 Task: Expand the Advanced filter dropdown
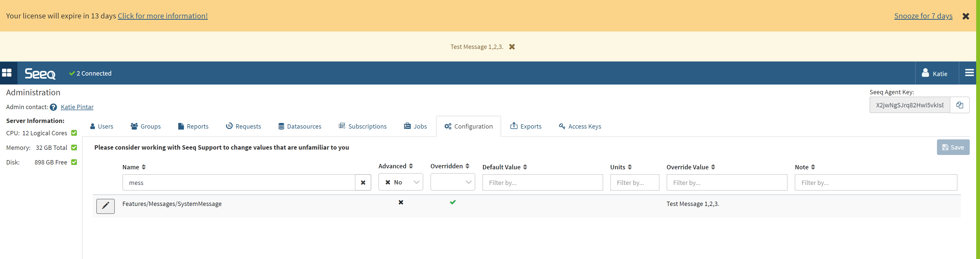click(417, 182)
